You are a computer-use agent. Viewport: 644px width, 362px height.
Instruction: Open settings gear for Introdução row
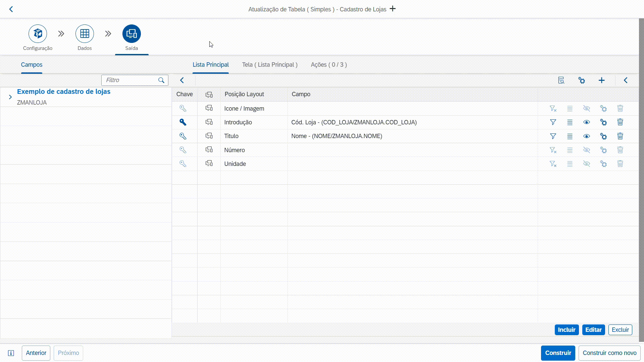603,122
